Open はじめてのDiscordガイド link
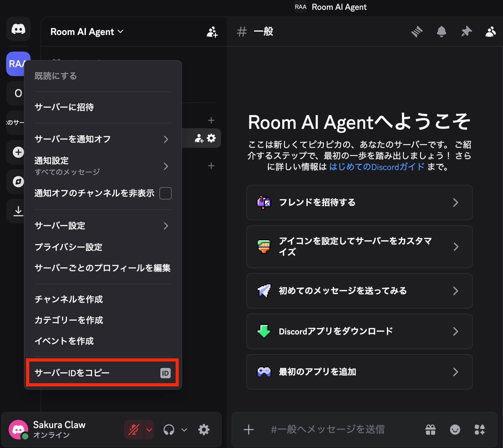Screen dimensions: 503x448 pos(376,167)
